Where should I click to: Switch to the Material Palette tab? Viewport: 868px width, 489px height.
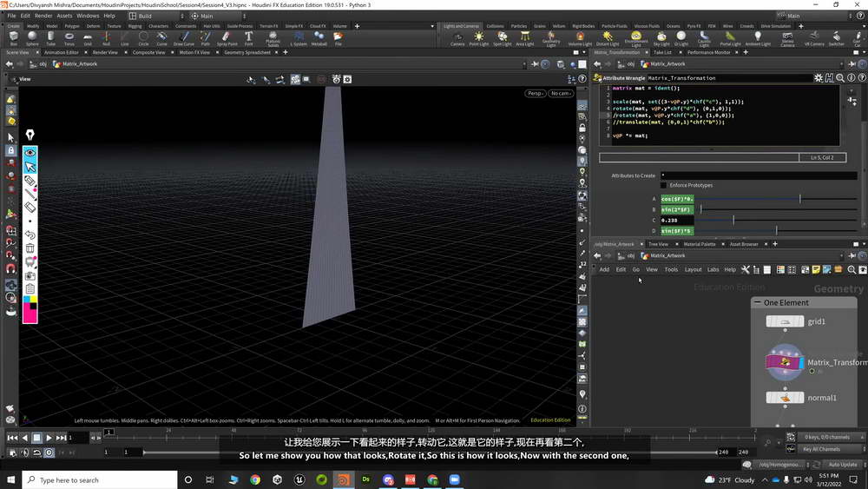(699, 244)
